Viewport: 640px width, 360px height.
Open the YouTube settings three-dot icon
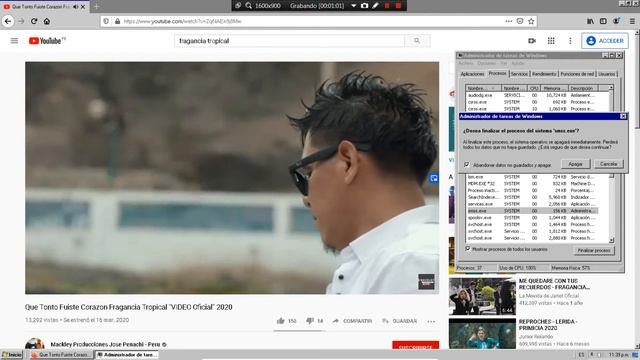point(570,41)
